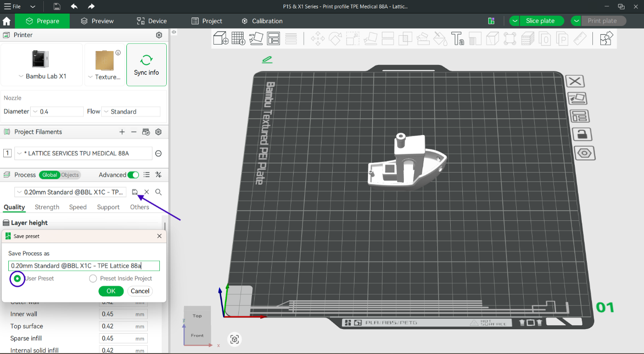The height and width of the screenshot is (354, 644).
Task: Click the discard changes X next to preset
Action: (146, 192)
